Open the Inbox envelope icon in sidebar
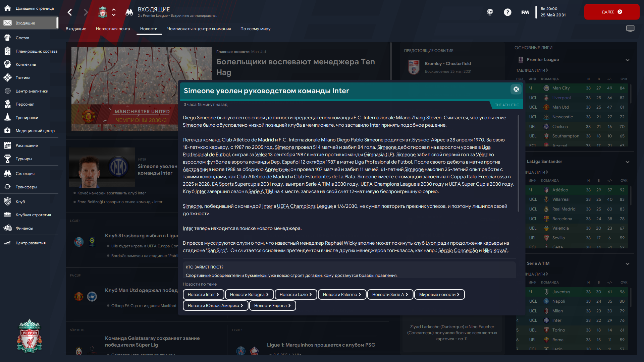This screenshot has width=644, height=362. [7, 23]
